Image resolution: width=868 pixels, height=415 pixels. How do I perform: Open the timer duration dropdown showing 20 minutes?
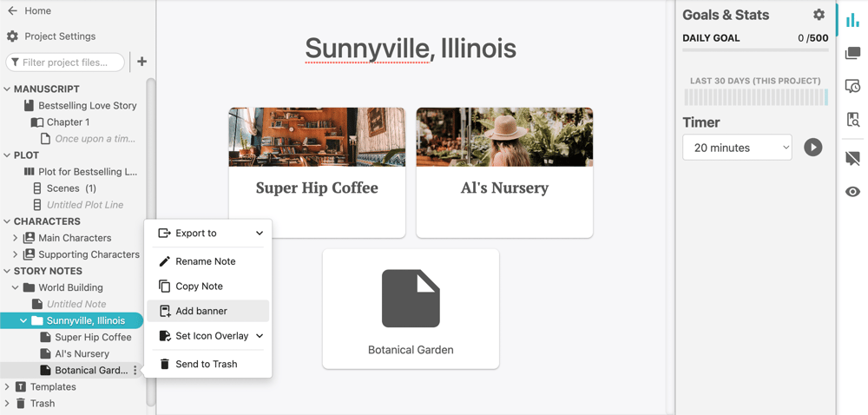737,148
